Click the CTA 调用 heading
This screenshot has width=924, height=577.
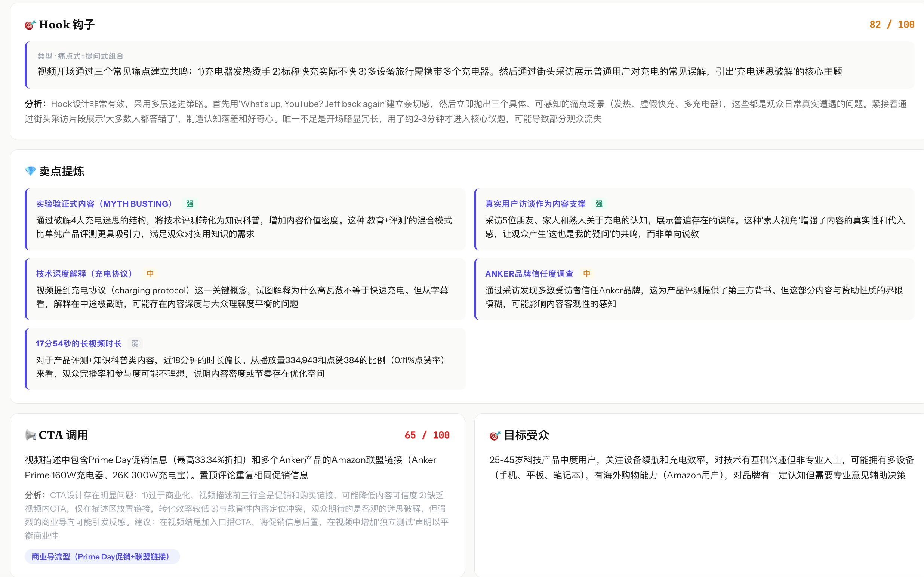(63, 435)
